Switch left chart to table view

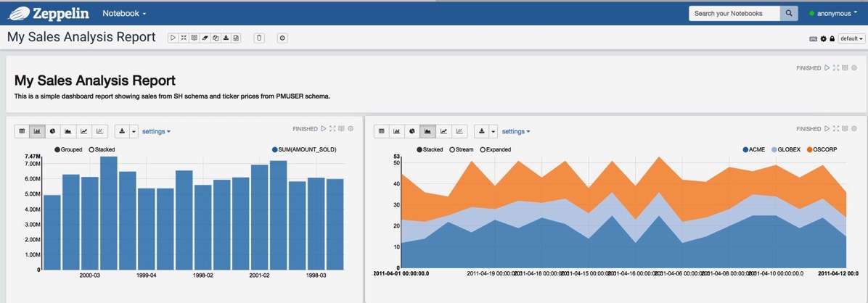tap(22, 131)
